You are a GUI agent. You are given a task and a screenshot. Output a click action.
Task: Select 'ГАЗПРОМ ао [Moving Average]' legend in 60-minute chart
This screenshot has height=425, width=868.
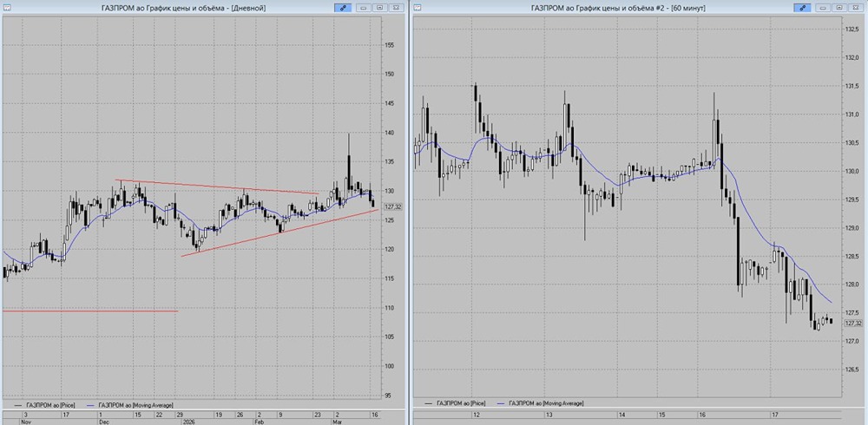pos(541,403)
